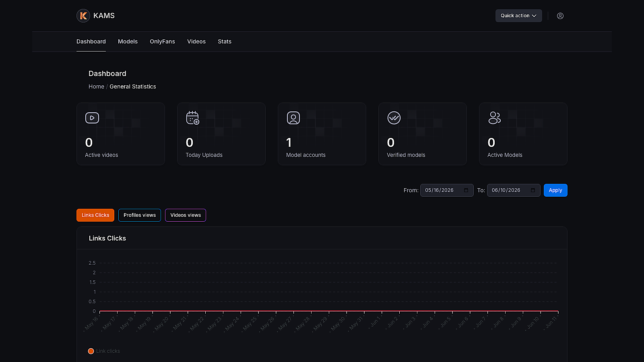Select the Links Clicks chart button

[x=95, y=215]
